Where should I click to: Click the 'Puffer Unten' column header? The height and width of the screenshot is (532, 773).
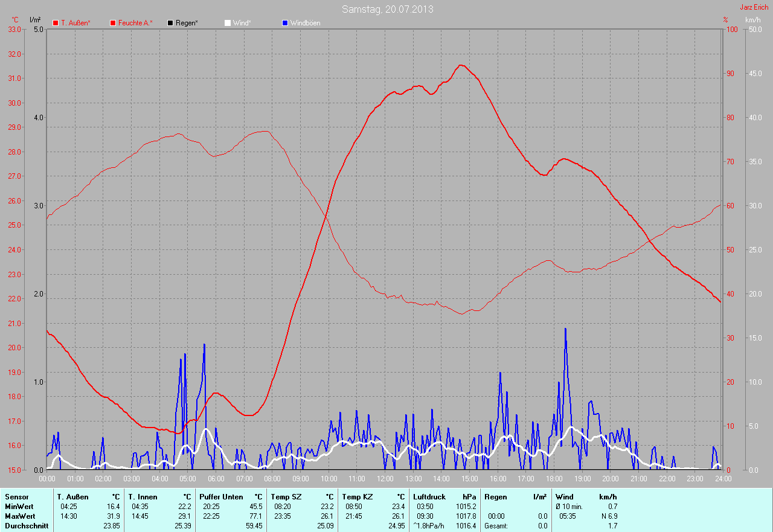pyautogui.click(x=222, y=496)
